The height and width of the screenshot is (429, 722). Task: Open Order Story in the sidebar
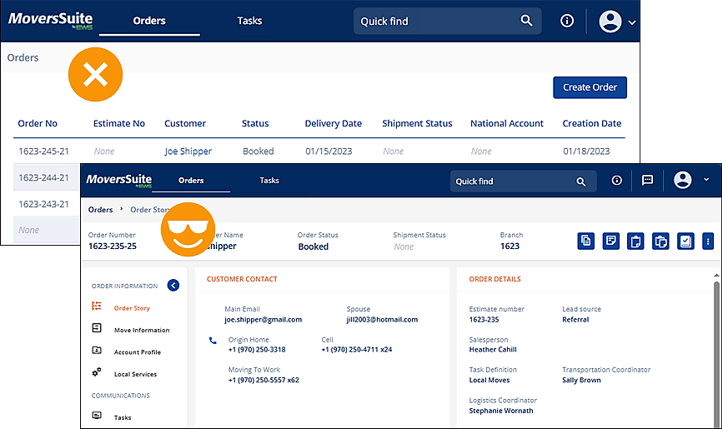click(x=132, y=308)
